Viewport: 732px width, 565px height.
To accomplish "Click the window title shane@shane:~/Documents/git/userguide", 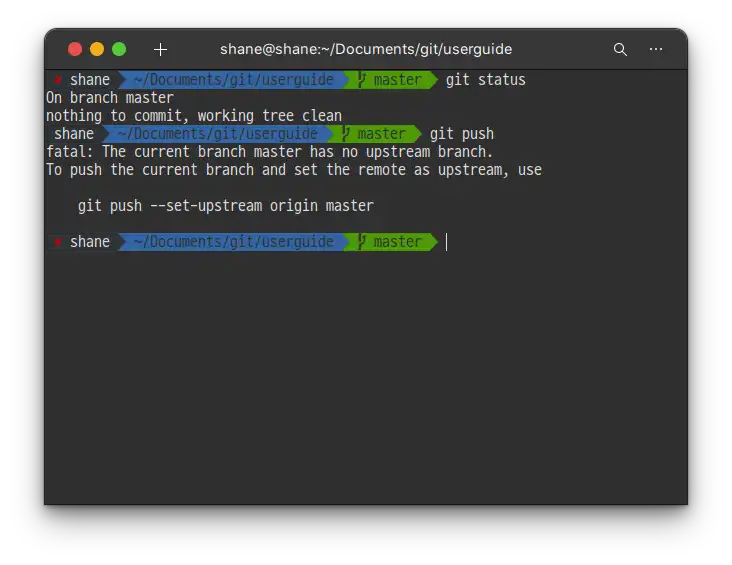I will 366,49.
